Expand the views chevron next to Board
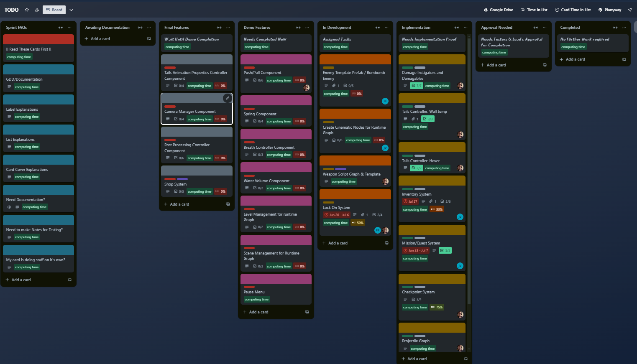 pyautogui.click(x=71, y=10)
